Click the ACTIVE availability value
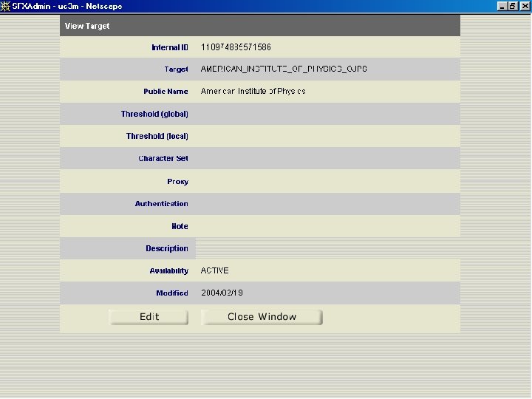The image size is (532, 399). pos(215,270)
